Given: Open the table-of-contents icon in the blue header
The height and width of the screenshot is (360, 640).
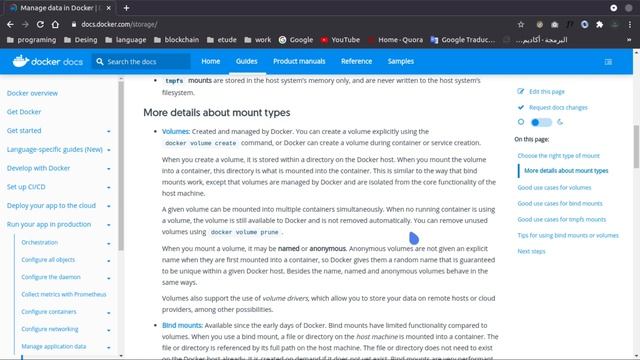Looking at the screenshot, I should point(608,62).
